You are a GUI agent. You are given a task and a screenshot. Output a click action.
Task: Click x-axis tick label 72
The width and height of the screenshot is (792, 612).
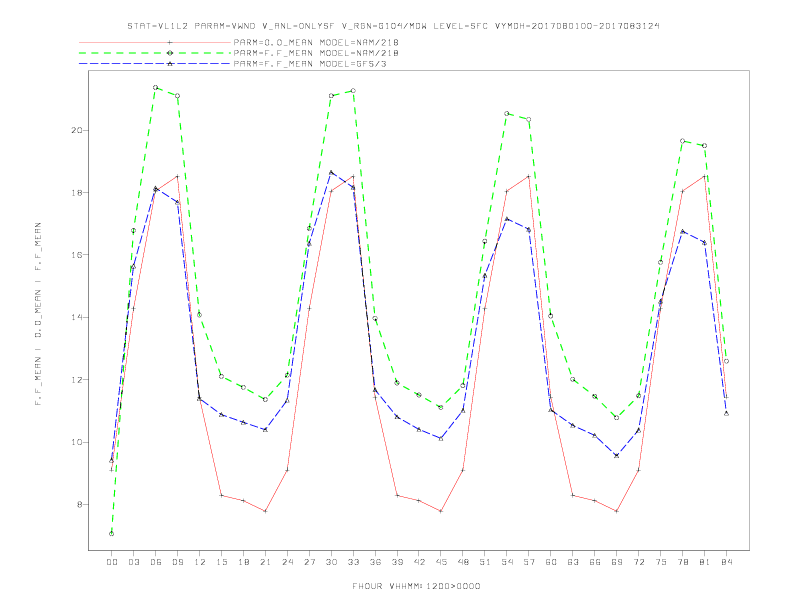[x=639, y=562]
